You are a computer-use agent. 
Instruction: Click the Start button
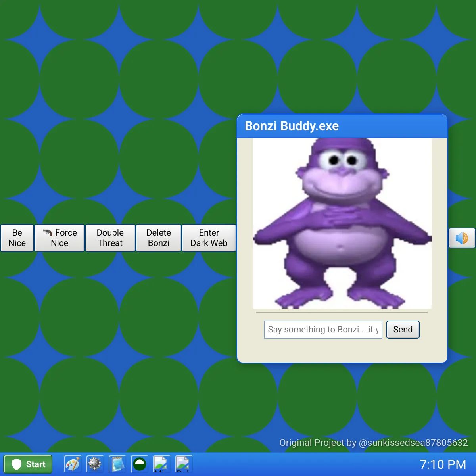28,464
